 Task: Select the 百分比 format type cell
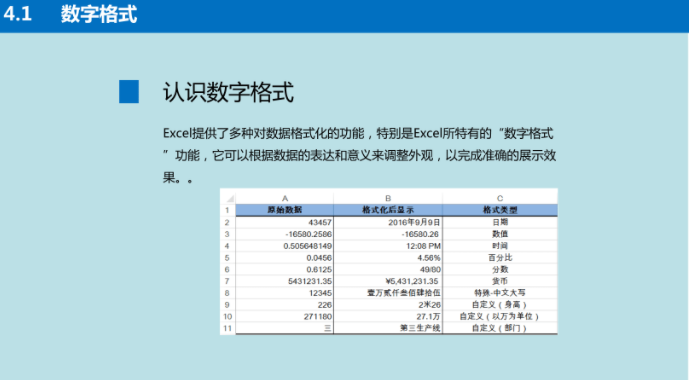[x=500, y=258]
